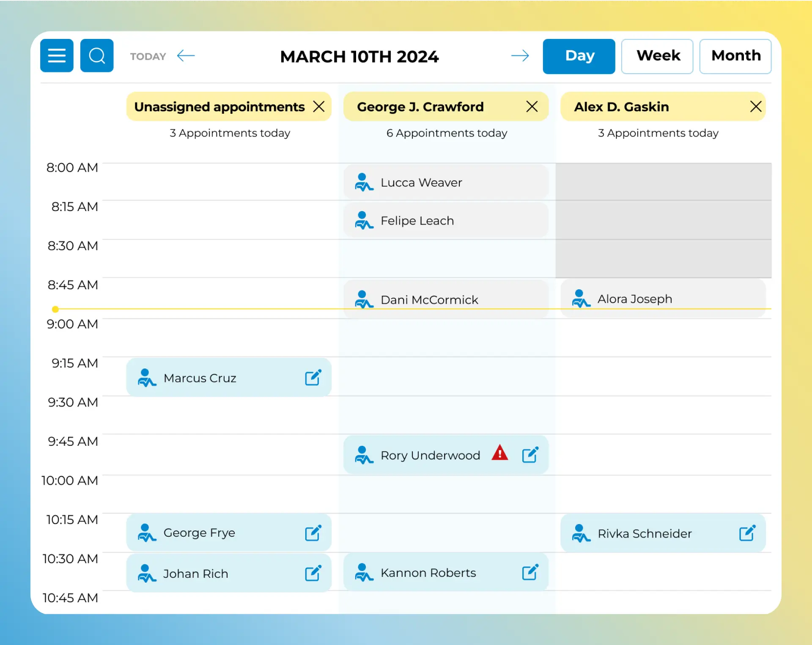The image size is (812, 645).
Task: Go to next day arrow
Action: point(520,55)
